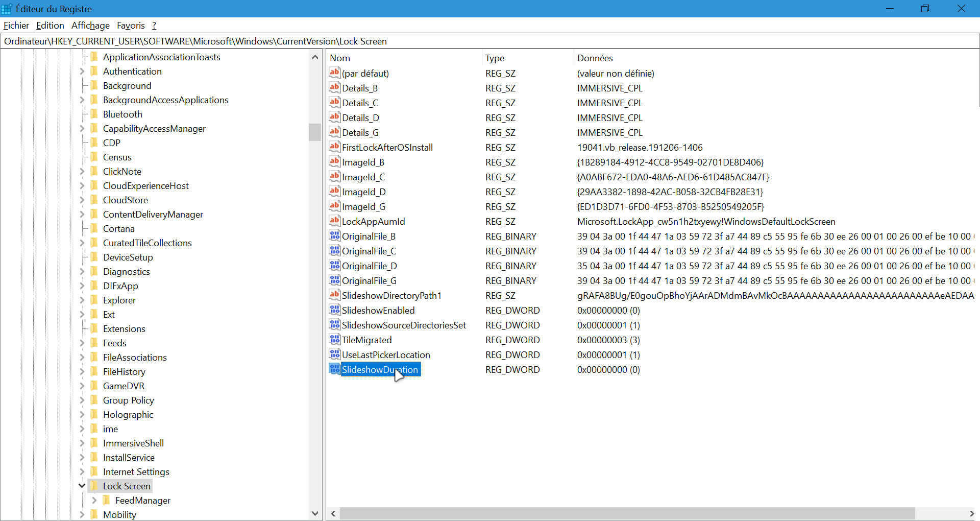Expand the Explorer registry key
This screenshot has width=980, height=521.
[82, 300]
